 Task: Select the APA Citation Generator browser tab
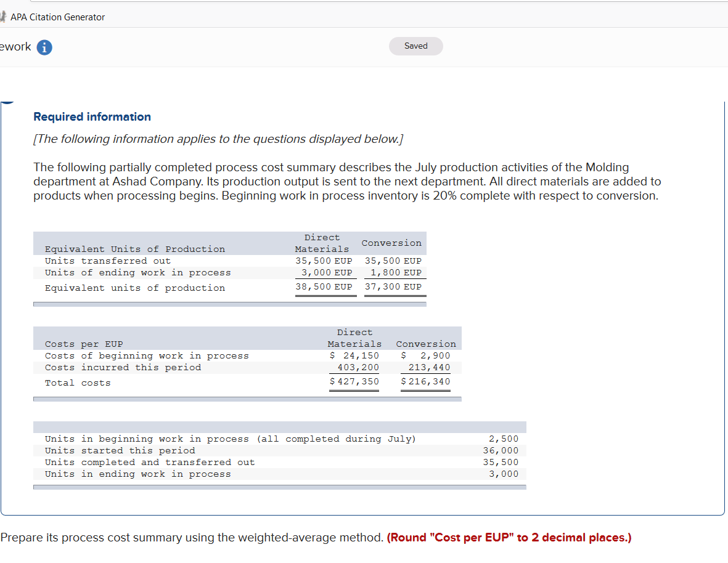pyautogui.click(x=57, y=17)
